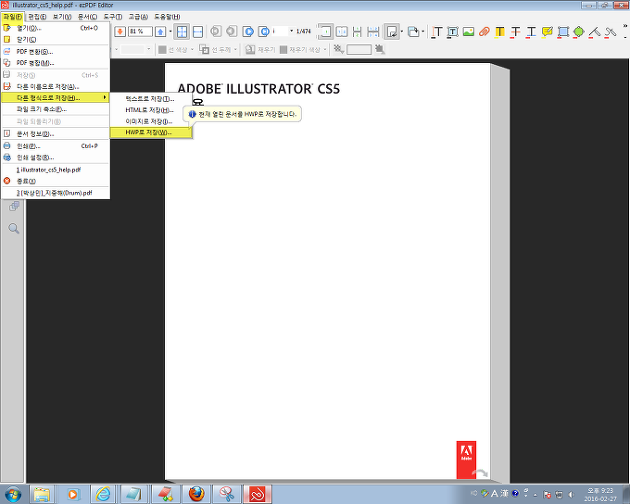The image size is (630, 504).
Task: Open the Help menu
Action: pyautogui.click(x=167, y=17)
